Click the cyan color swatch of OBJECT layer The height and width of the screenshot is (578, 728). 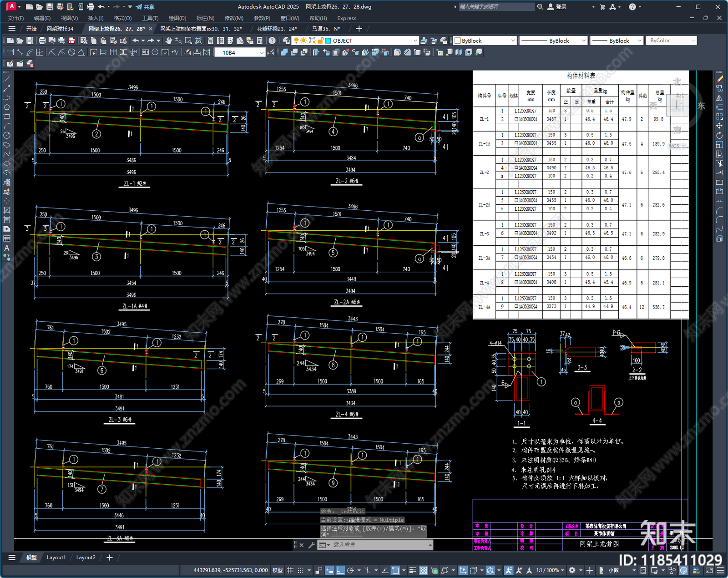pos(328,41)
